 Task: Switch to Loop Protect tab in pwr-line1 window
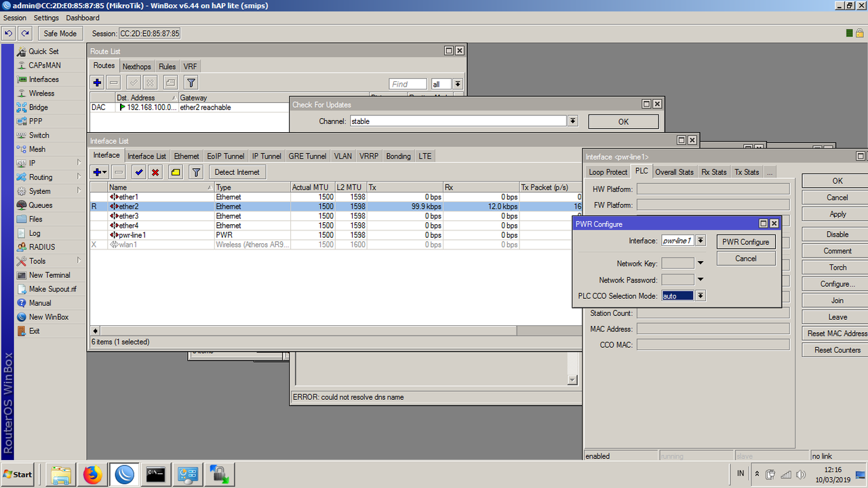[x=608, y=172]
